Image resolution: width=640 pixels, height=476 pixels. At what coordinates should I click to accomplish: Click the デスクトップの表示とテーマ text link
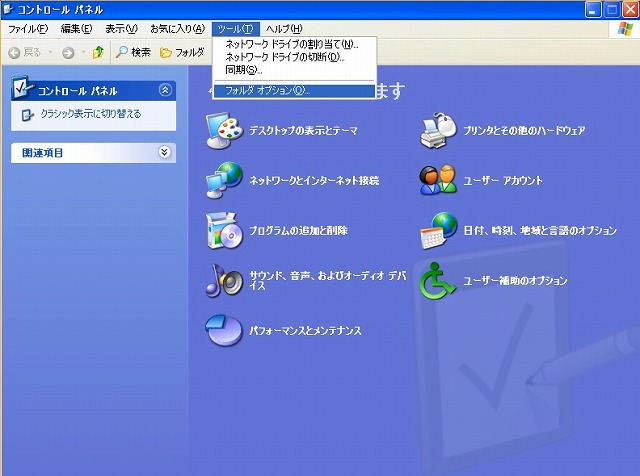(x=303, y=131)
